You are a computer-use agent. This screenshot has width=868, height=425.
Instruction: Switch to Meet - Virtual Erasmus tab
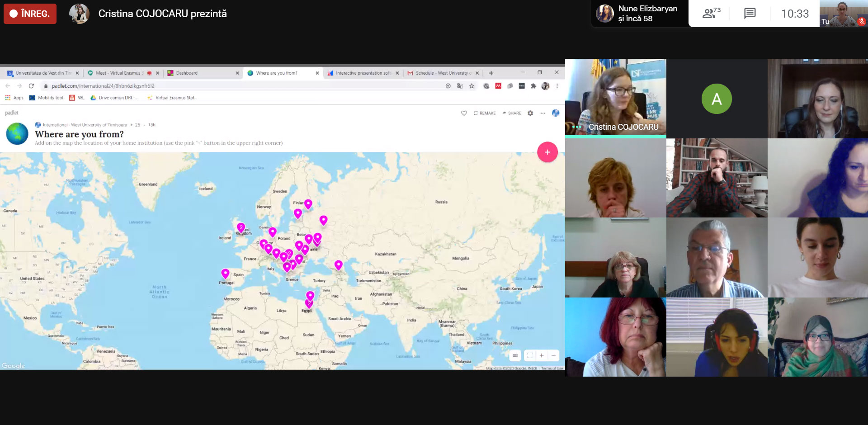coord(118,73)
